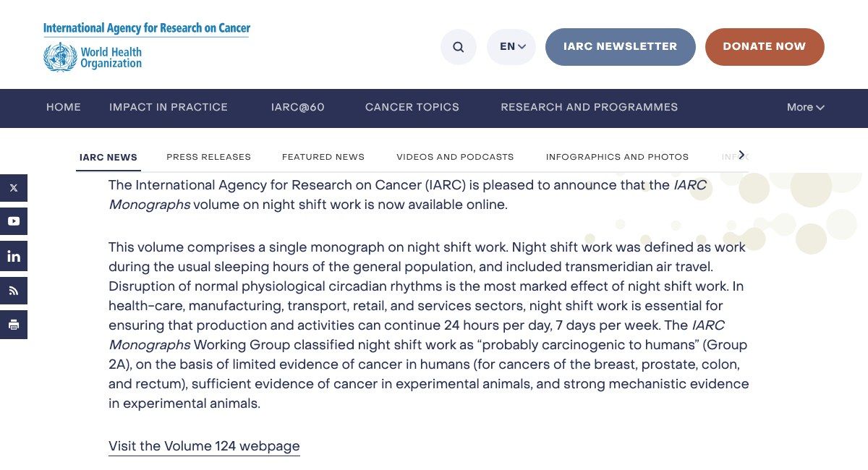Click the DONATE NOW button

point(765,47)
